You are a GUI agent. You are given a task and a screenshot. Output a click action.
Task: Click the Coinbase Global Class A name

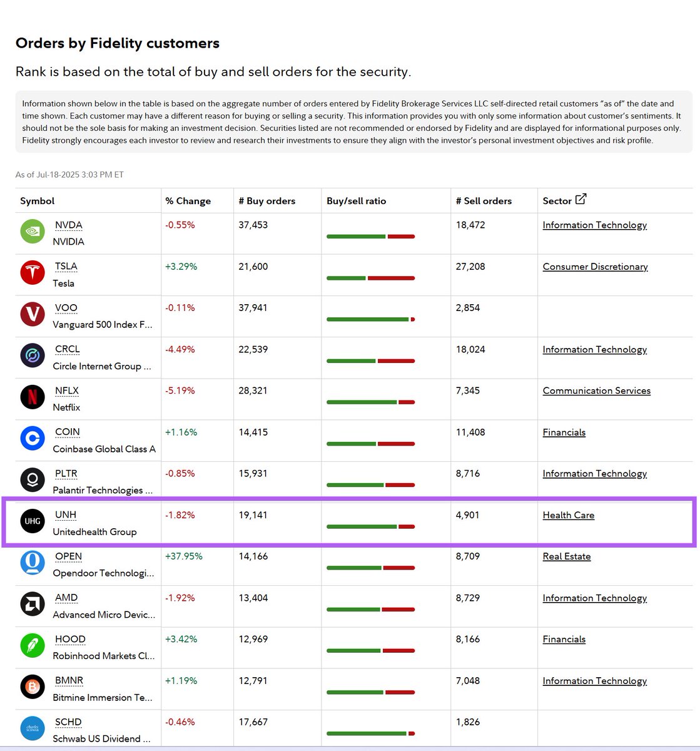pos(104,449)
